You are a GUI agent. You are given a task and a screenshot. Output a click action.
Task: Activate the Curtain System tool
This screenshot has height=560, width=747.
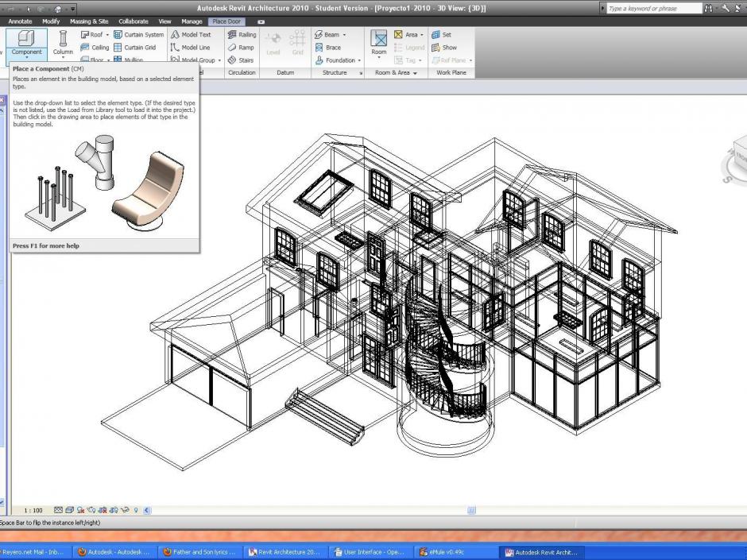138,35
